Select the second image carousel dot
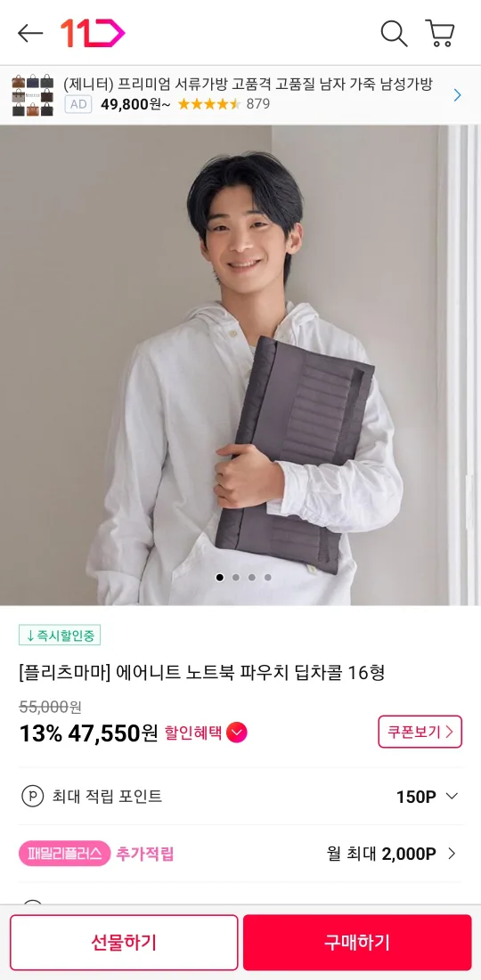The width and height of the screenshot is (481, 980). (x=236, y=578)
